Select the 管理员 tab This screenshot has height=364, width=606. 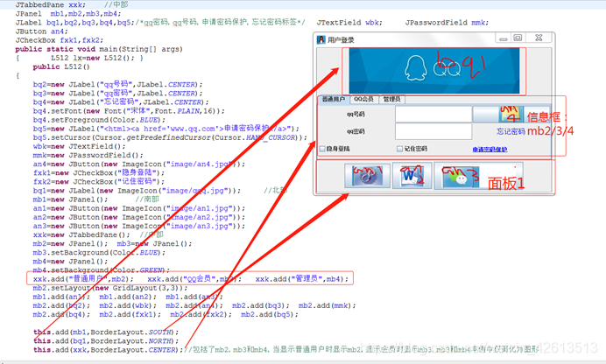coord(391,99)
